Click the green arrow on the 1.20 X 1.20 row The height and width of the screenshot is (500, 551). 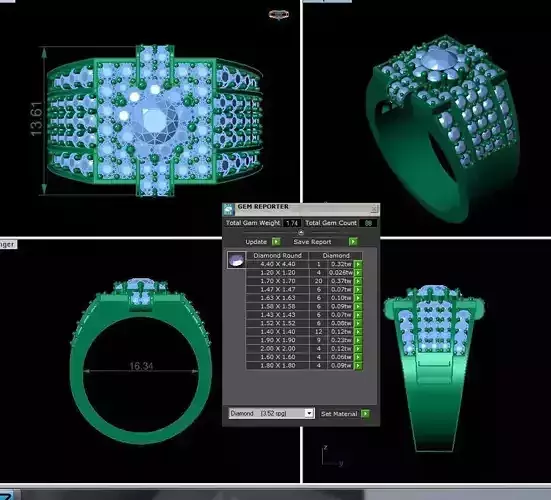point(358,273)
